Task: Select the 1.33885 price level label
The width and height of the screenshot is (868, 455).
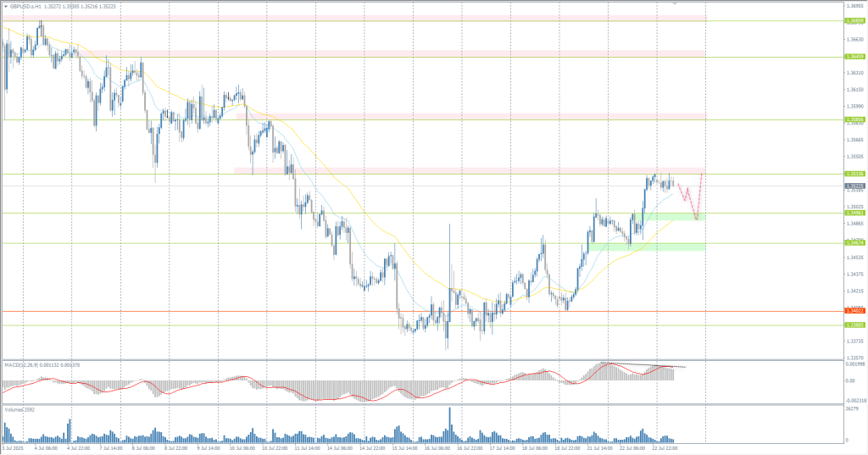Action: tap(854, 325)
